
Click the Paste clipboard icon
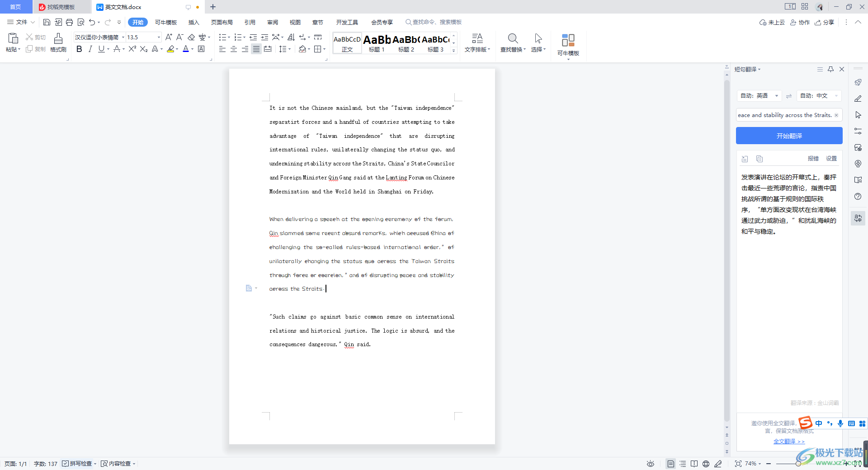[x=13, y=39]
